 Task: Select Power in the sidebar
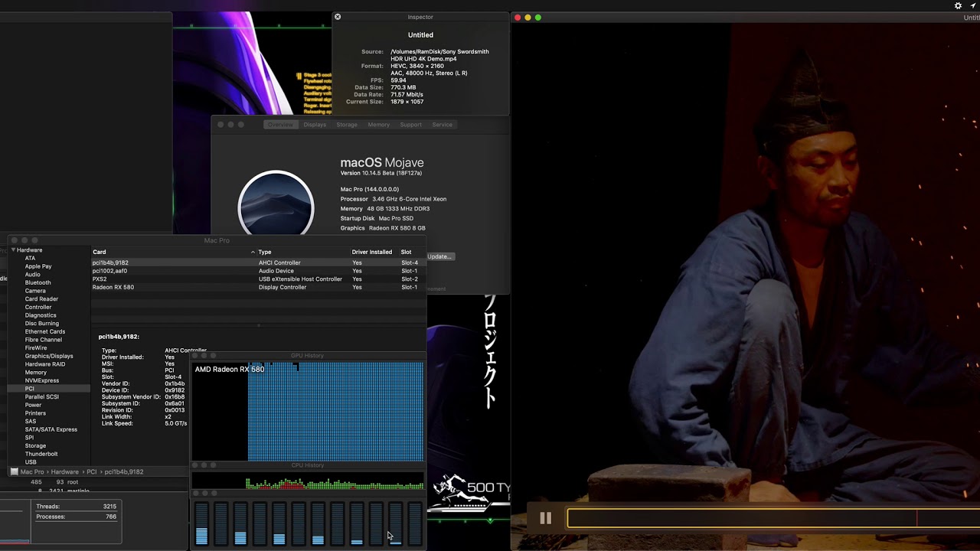click(33, 406)
